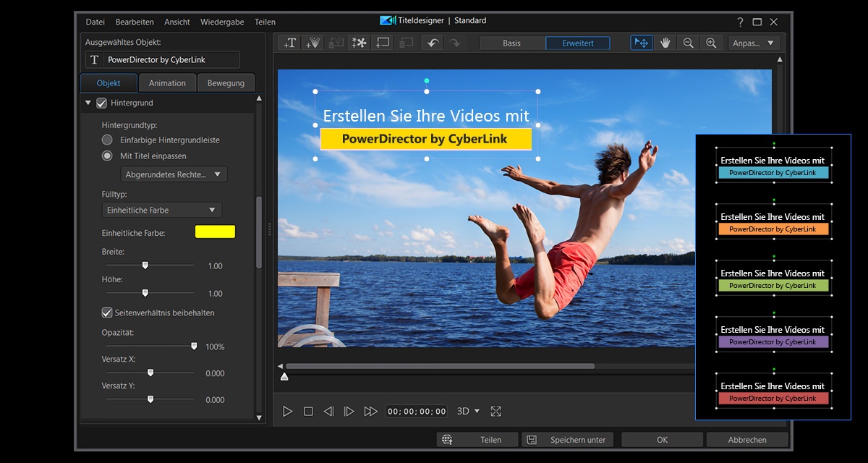The height and width of the screenshot is (463, 868).
Task: Click the snowflake special effect icon
Action: (359, 43)
